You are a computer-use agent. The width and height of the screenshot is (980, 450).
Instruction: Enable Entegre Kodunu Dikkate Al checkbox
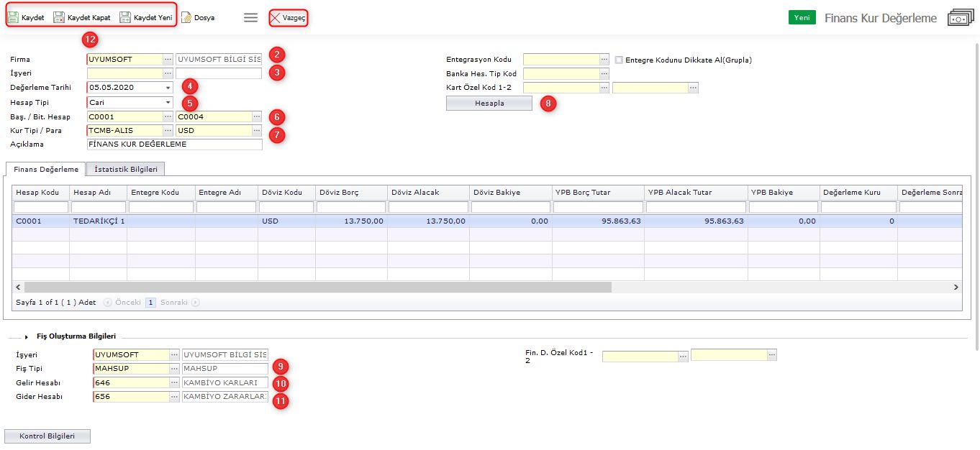pyautogui.click(x=620, y=60)
